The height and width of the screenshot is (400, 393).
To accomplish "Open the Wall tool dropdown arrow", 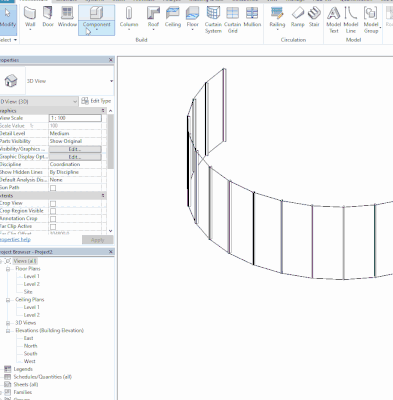I will click(30, 30).
